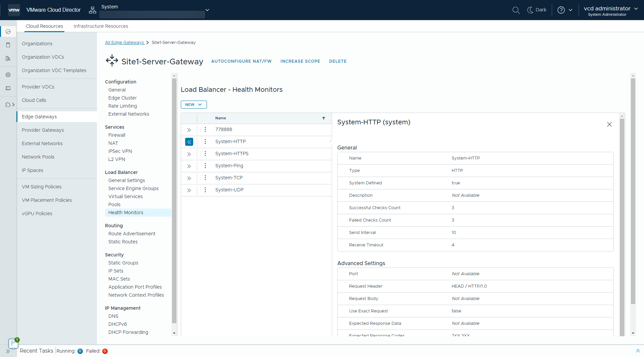Select the Resources dashboard sidebar icon
This screenshot has width=644, height=357.
(8, 32)
